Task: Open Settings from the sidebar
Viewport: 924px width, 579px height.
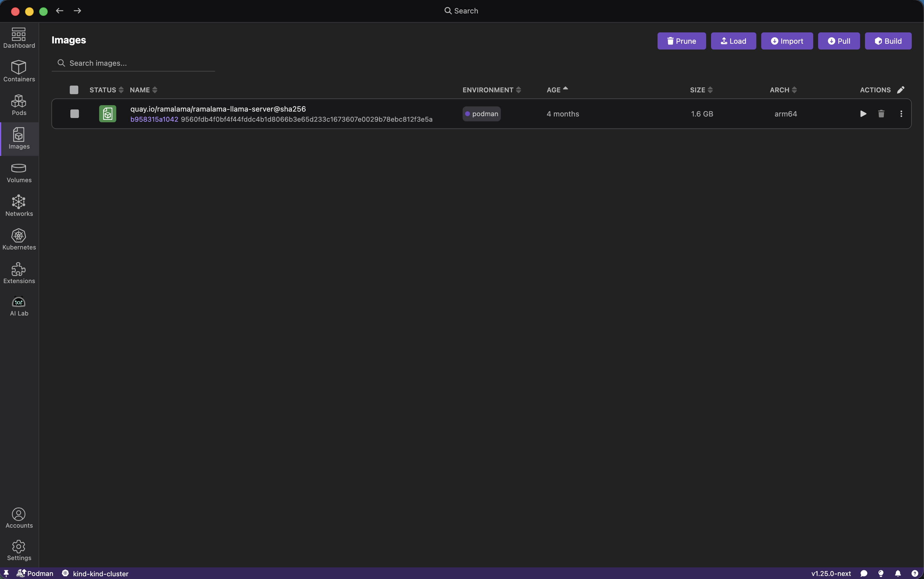Action: point(19,551)
